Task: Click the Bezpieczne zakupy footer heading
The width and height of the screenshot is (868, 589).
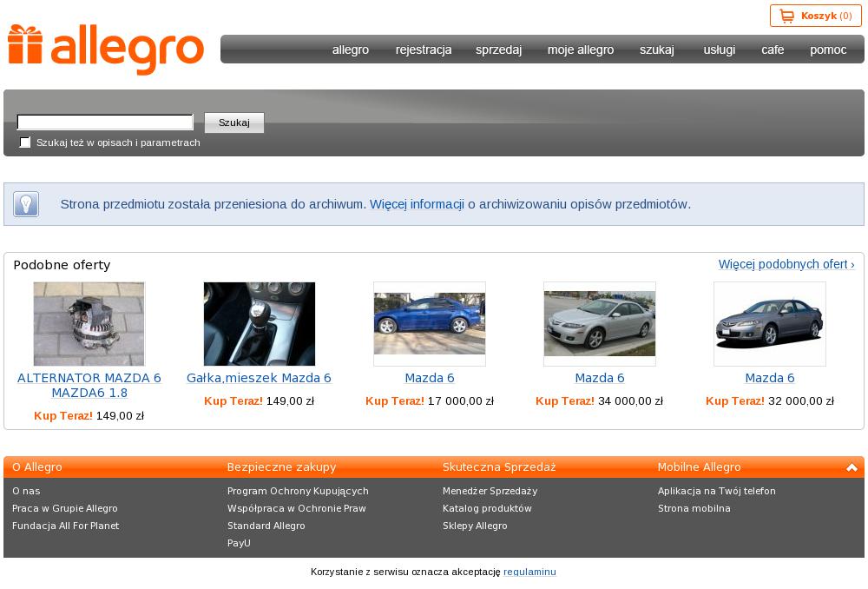Action: click(x=281, y=467)
